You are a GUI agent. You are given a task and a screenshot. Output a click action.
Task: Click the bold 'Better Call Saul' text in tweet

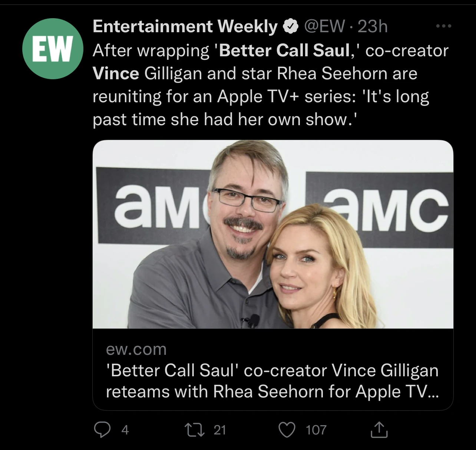(285, 50)
